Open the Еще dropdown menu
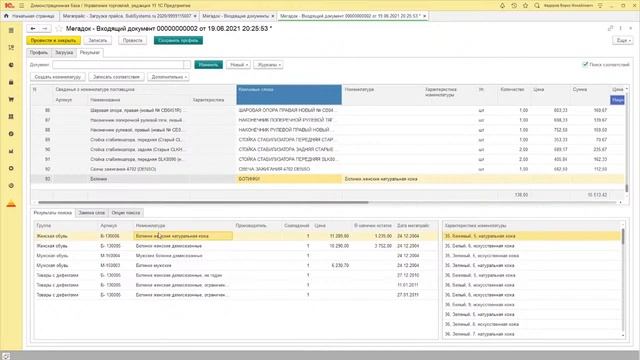This screenshot has width=640, height=360. [622, 40]
